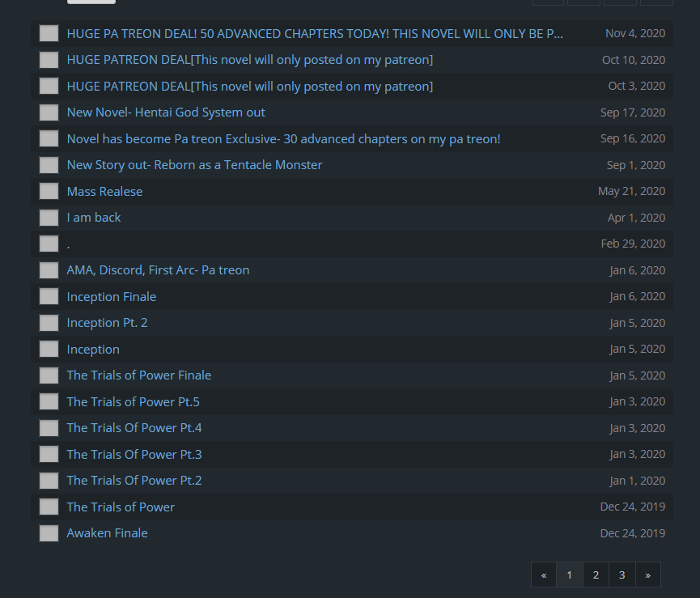The image size is (700, 598).
Task: Select the icon beside AMA, Discord, First Arc post
Action: coord(49,270)
